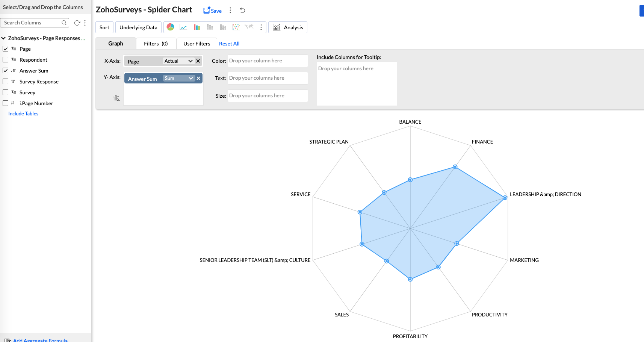The height and width of the screenshot is (342, 644).
Task: Enable the Survey Response column
Action: coord(6,82)
